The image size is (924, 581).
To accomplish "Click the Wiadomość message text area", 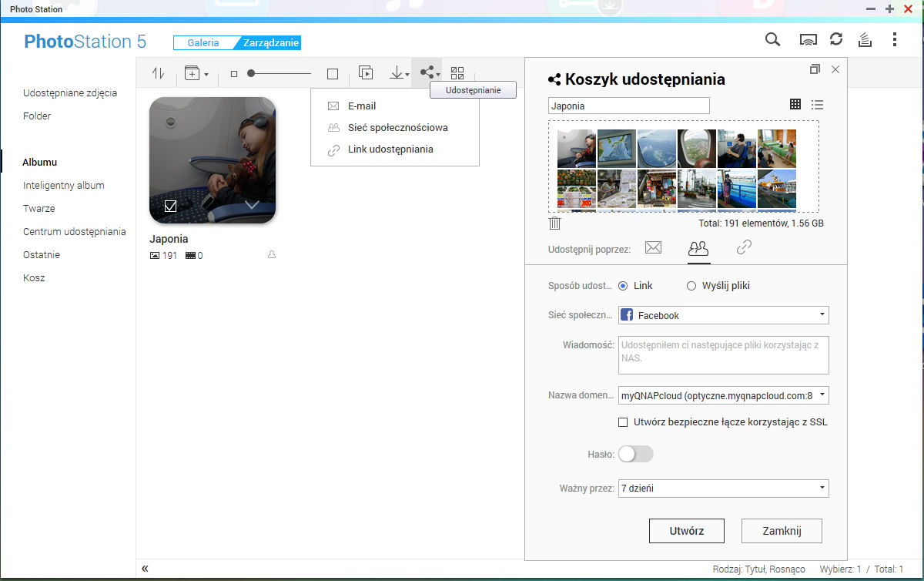I will [724, 354].
